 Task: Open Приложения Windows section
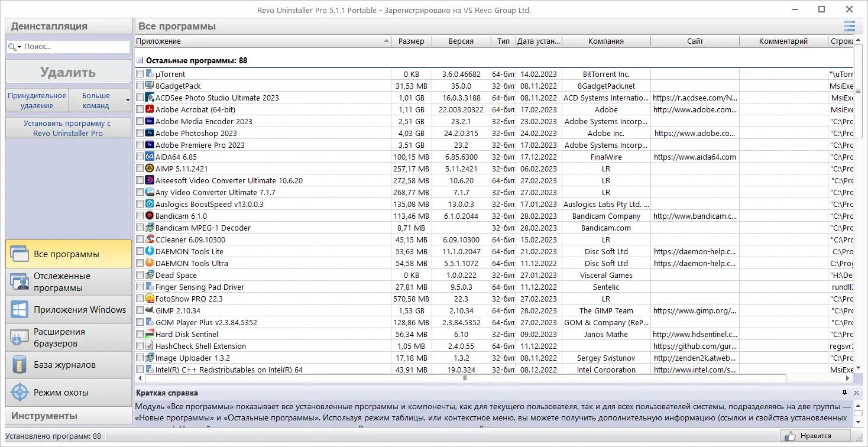click(x=69, y=310)
